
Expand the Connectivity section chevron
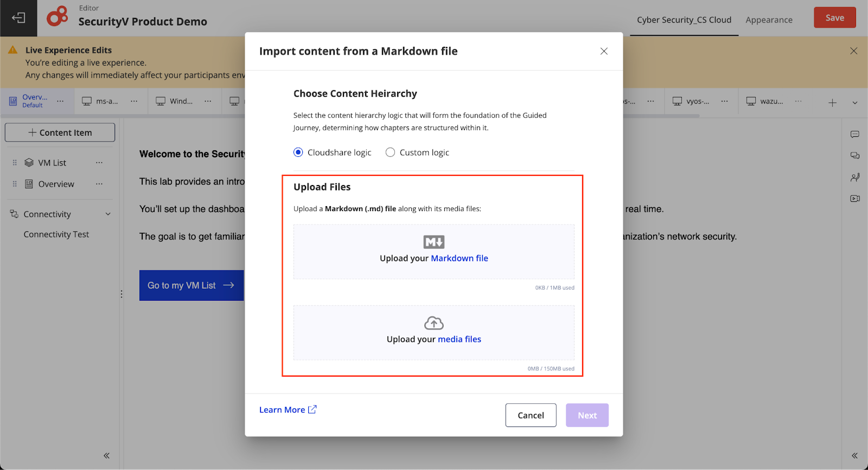(108, 214)
